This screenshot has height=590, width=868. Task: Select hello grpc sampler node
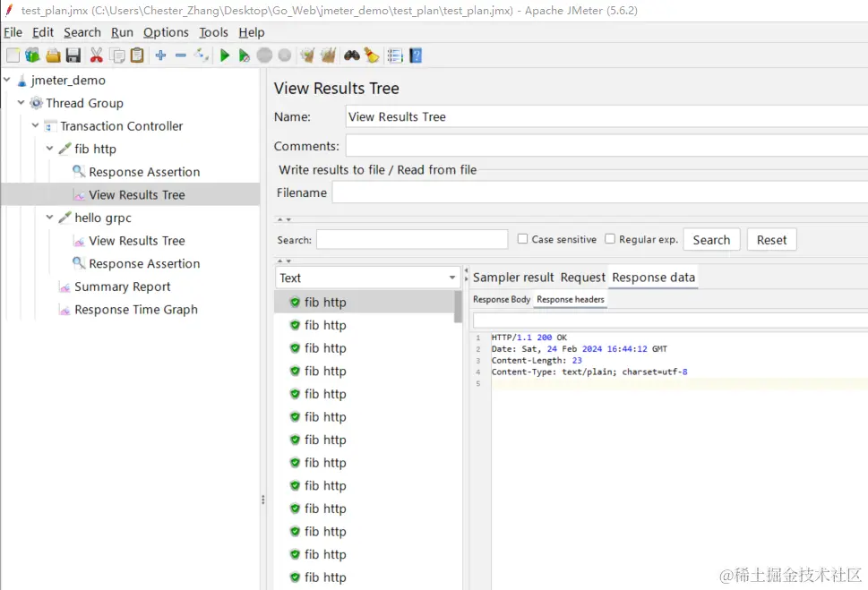102,218
